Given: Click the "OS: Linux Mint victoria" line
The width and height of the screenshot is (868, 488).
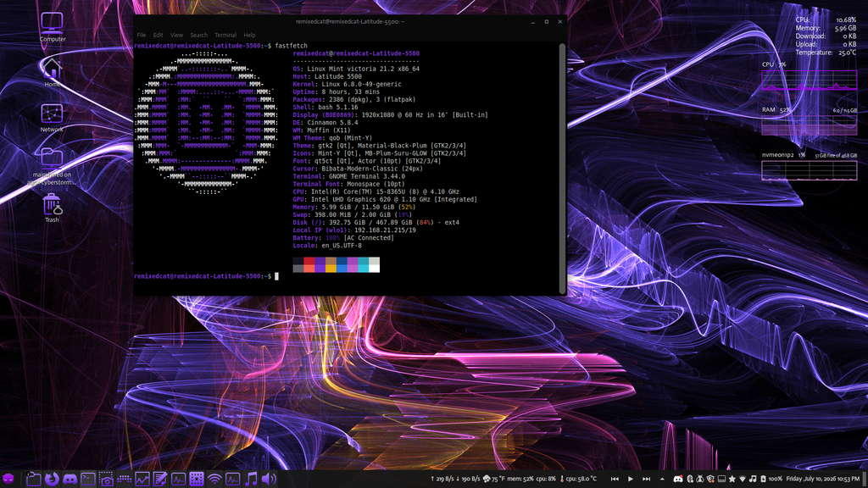Looking at the screenshot, I should coord(356,69).
